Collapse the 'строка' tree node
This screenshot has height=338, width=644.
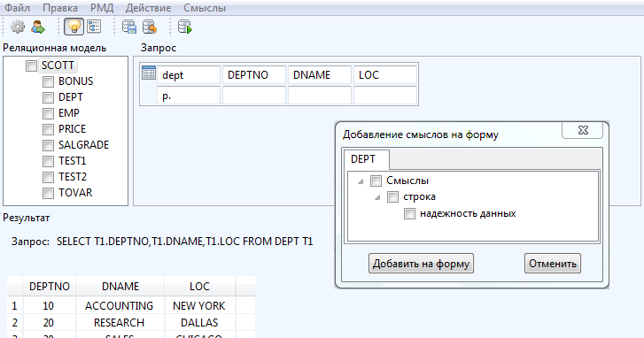[x=377, y=197]
